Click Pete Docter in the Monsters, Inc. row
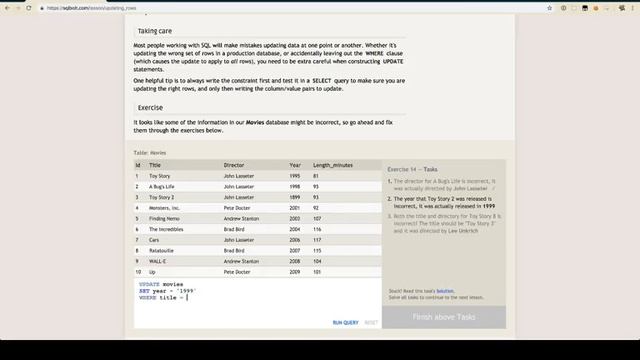This screenshot has width=640, height=360. coord(237,208)
